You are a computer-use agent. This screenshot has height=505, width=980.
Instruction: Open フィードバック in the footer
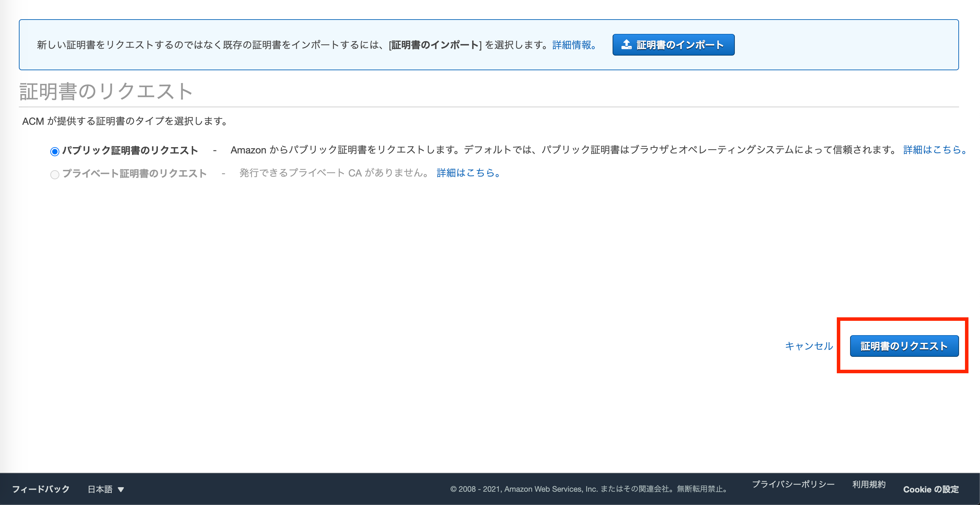coord(41,489)
